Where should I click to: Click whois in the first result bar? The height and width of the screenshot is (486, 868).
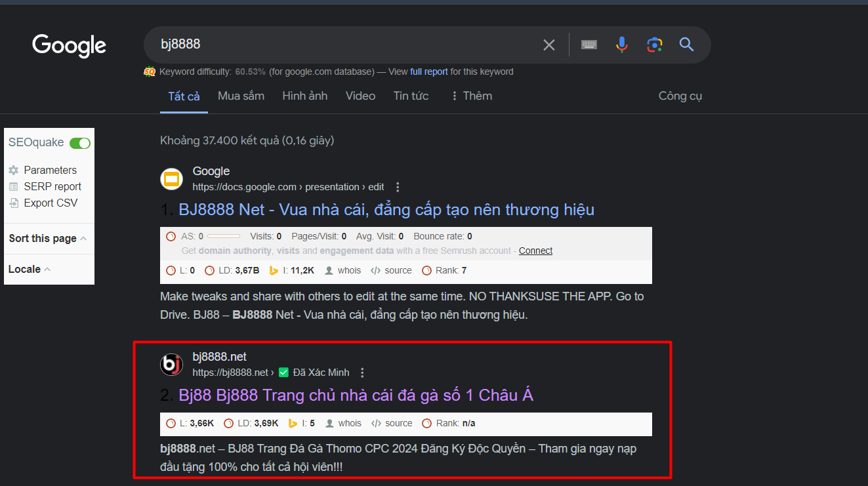(x=342, y=270)
